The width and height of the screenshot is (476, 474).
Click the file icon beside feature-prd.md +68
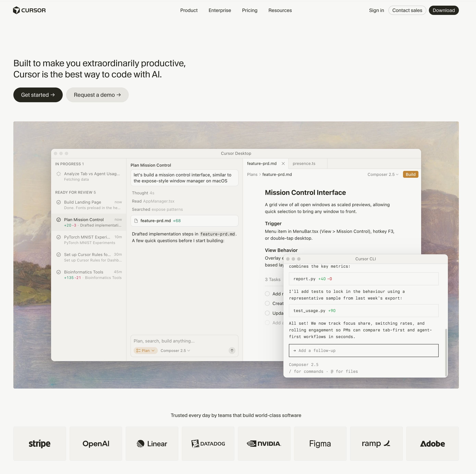pos(136,221)
